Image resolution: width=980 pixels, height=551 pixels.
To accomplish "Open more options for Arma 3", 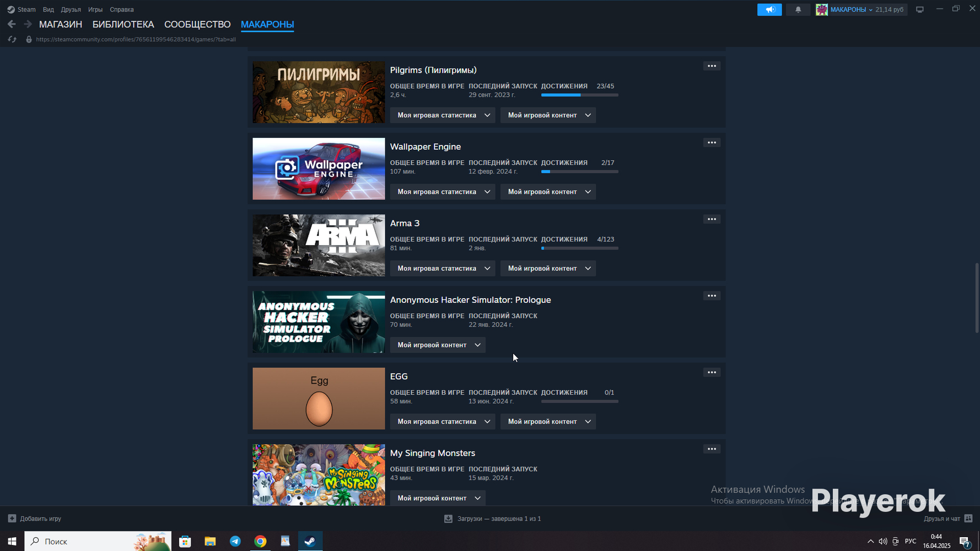I will 712,219.
